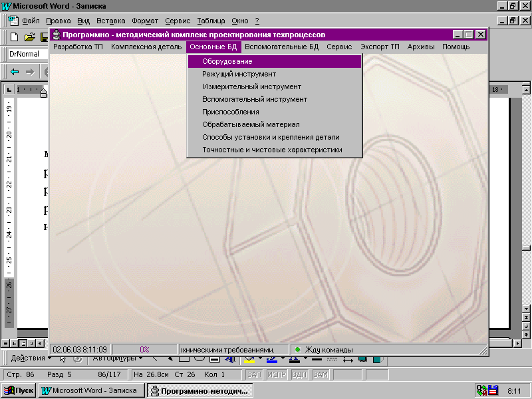Open the Комплексная деталь menu
Screen dimensions: 532x399
click(x=146, y=47)
